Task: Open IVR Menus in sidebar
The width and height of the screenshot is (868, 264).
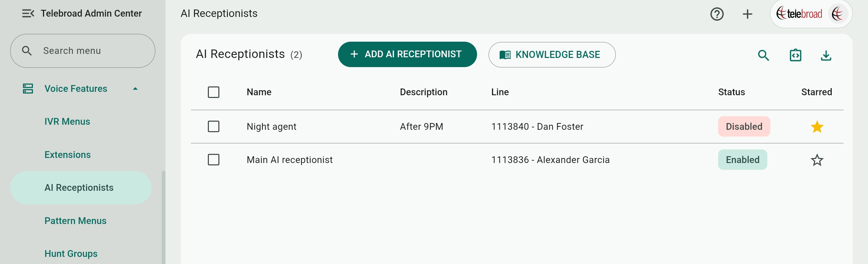Action: point(67,121)
